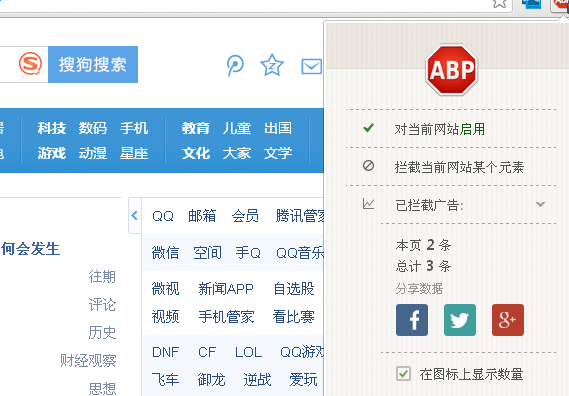Share stats on Google Plus

[x=508, y=320]
